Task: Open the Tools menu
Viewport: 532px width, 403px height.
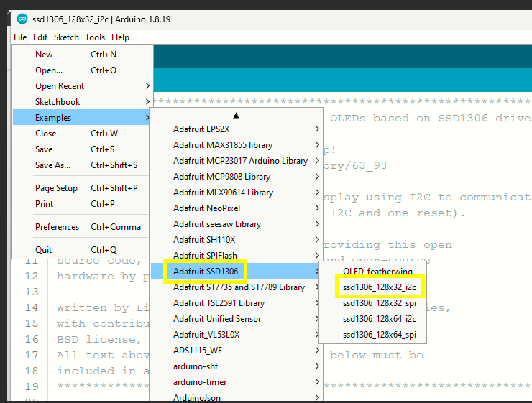Action: coord(95,37)
